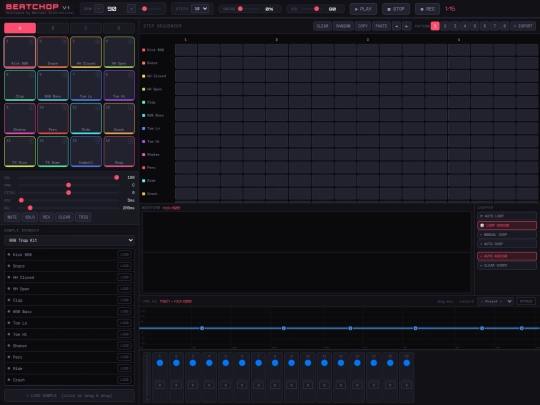Open corner options icon on Snare pad
Screen dimensions: 540x405
coord(64,41)
